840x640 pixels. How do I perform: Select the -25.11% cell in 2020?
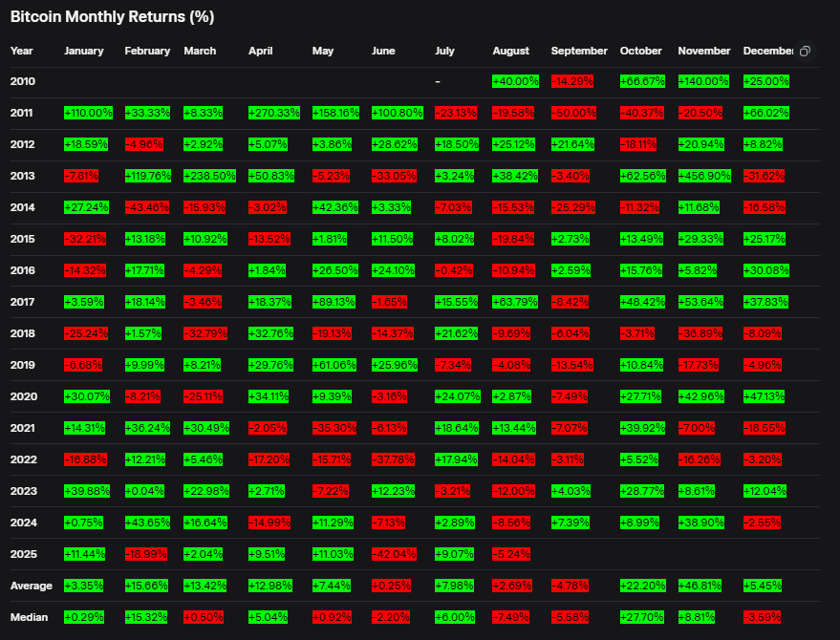tap(203, 396)
